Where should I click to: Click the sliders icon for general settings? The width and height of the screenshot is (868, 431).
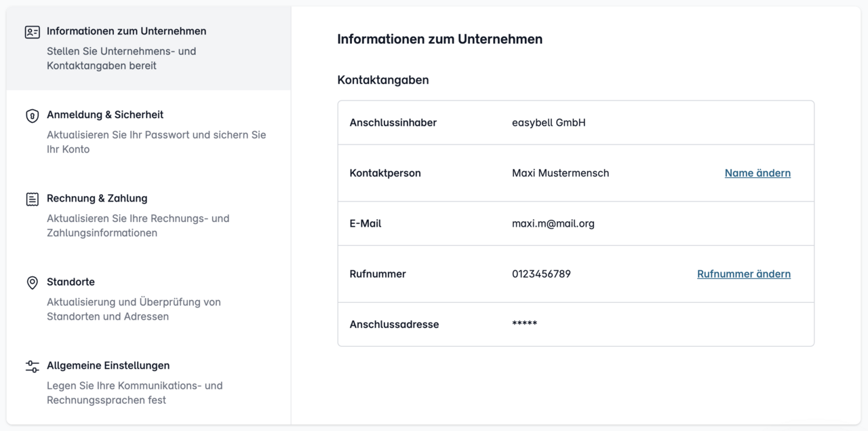pos(32,367)
